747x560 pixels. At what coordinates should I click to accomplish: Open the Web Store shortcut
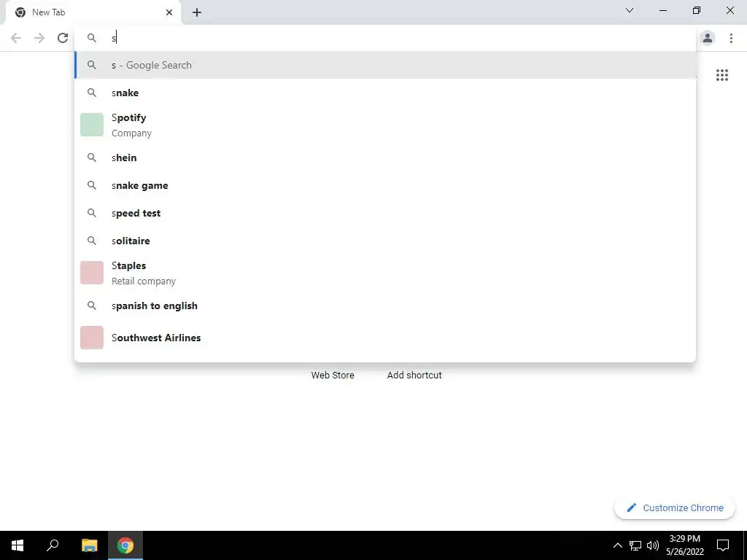333,376
